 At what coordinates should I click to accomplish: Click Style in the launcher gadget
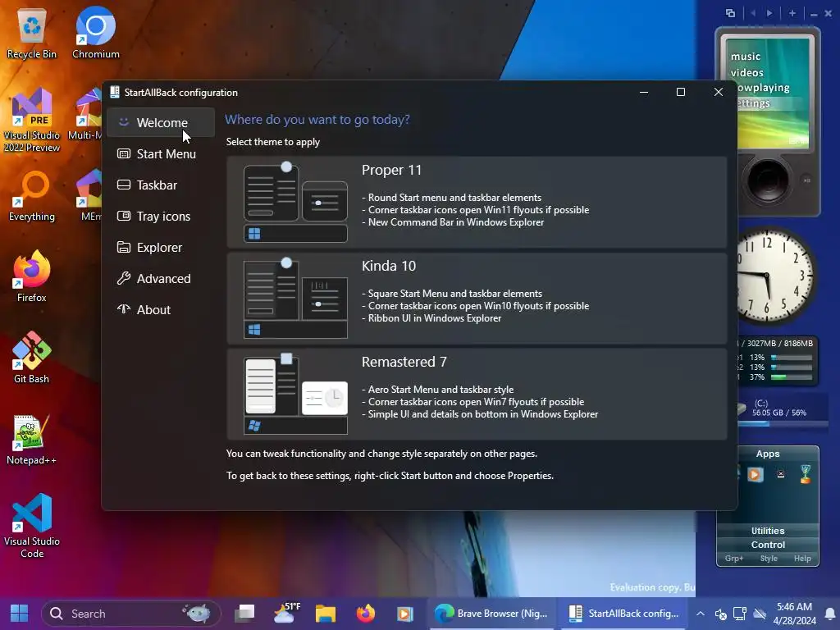click(x=768, y=558)
